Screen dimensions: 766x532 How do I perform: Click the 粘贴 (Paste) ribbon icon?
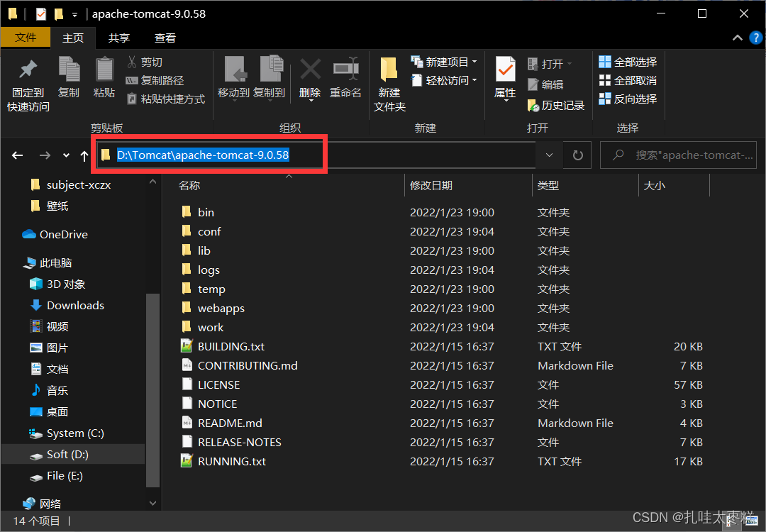coord(104,77)
